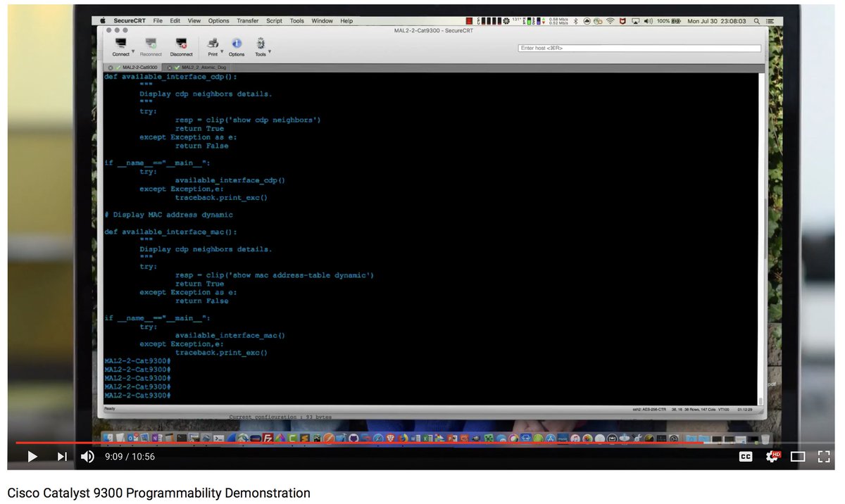
Task: Close the MAL2-2-Cat9300 tab via its X
Action: (110, 68)
